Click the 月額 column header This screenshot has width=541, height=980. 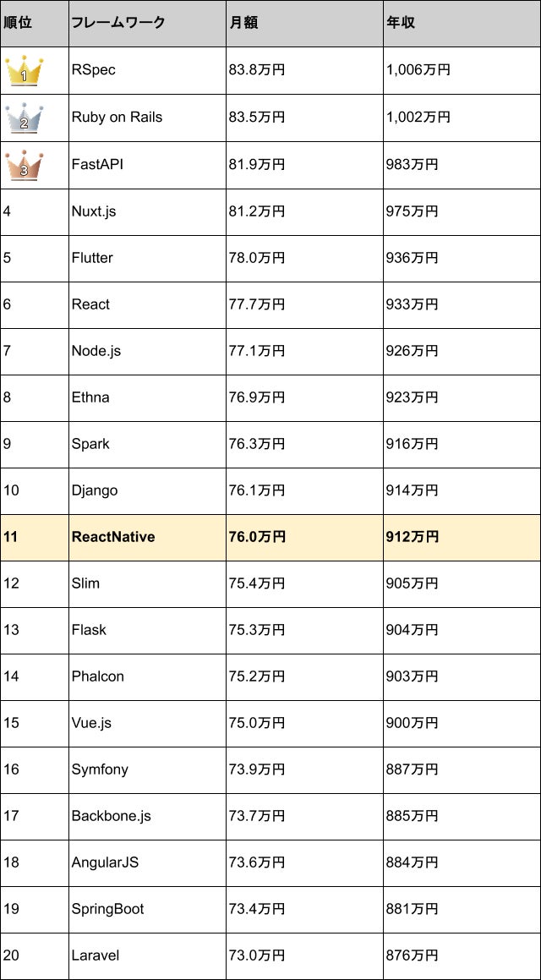304,23
